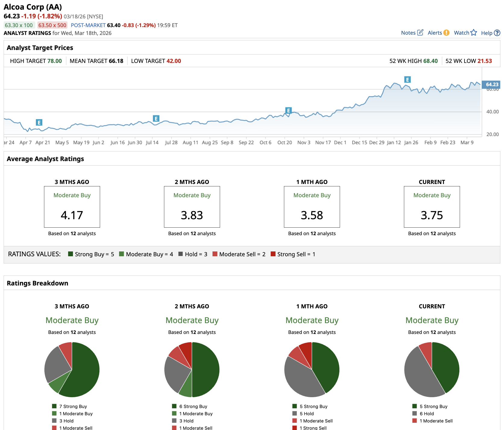
Task: Select the 3 months ago 4.17 rating box
Action: tap(72, 207)
